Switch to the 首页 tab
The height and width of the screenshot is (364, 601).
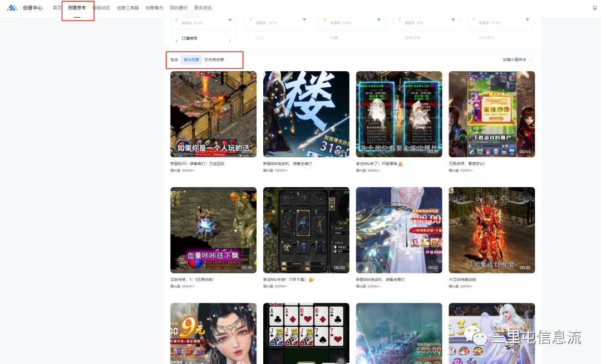click(x=57, y=8)
